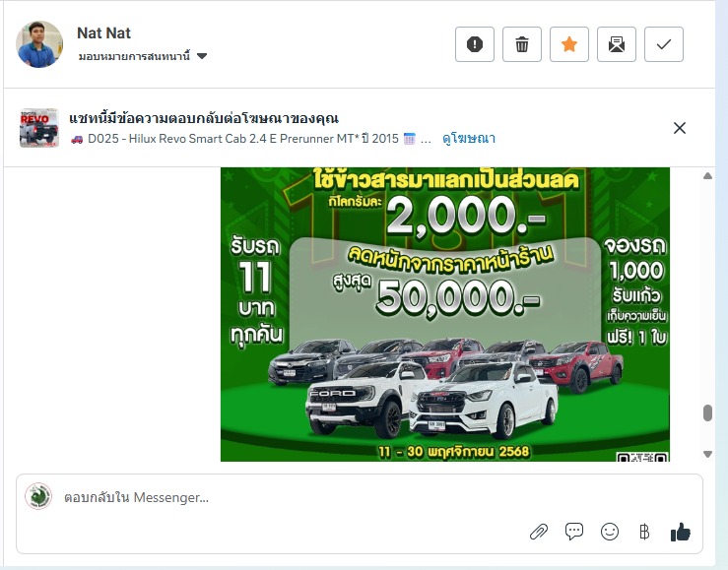The image size is (728, 570).
Task: Click the ad reply banner heading text
Action: click(204, 119)
